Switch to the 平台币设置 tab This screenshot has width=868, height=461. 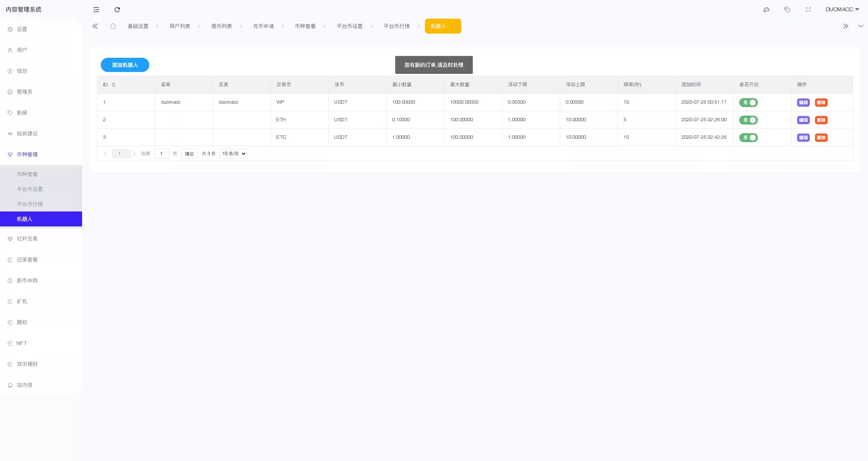point(349,26)
